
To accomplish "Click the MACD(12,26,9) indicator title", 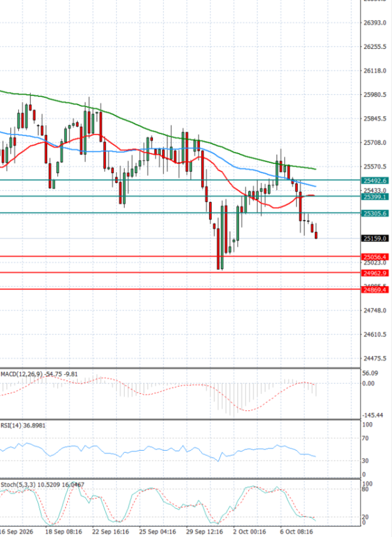I will tap(22, 374).
